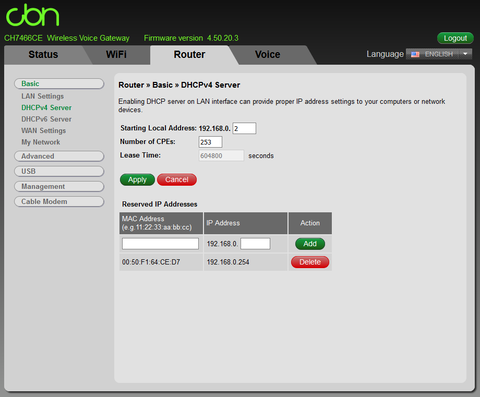
Task: Click the Action column header
Action: click(x=310, y=223)
